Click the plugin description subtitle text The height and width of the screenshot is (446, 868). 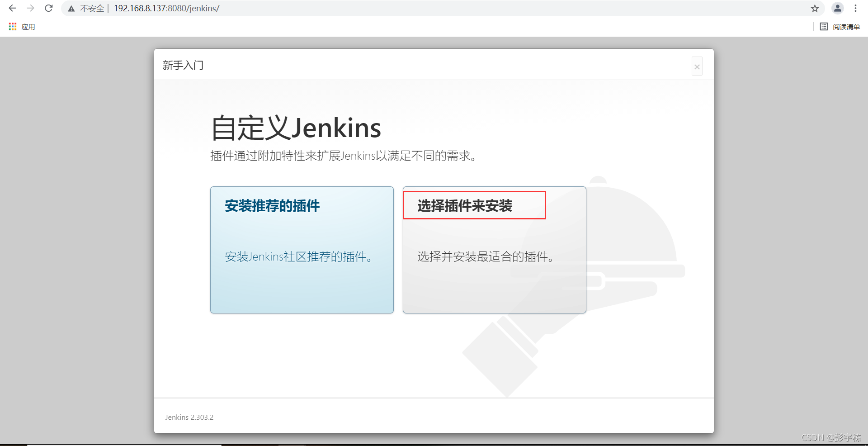[x=344, y=156]
